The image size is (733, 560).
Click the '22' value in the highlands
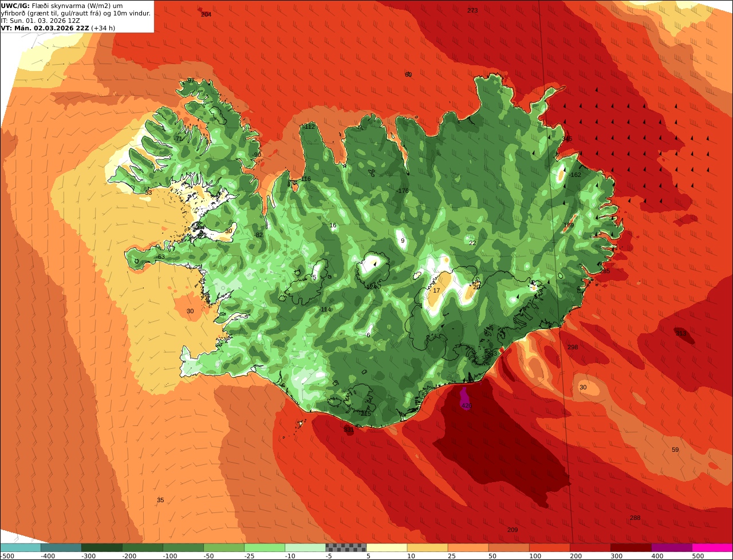(472, 243)
